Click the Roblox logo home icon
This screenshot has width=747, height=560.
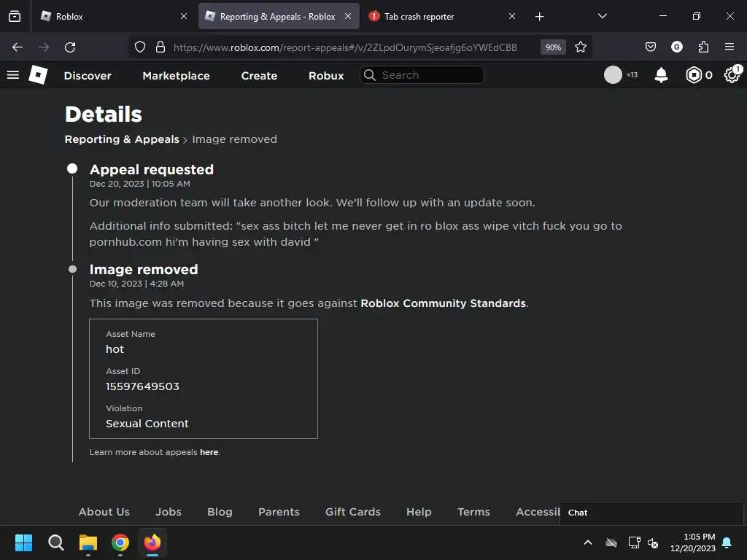[38, 75]
